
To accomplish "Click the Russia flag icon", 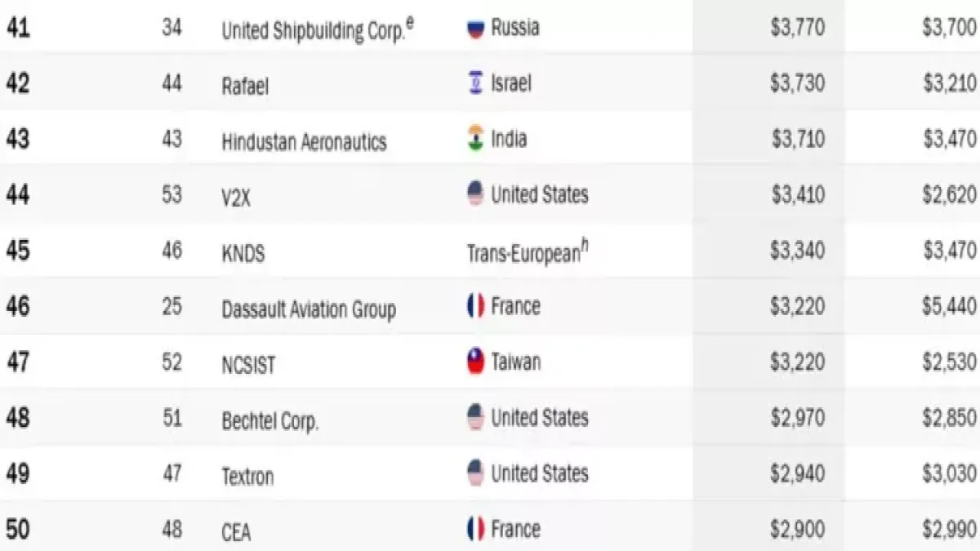I will click(x=475, y=29).
